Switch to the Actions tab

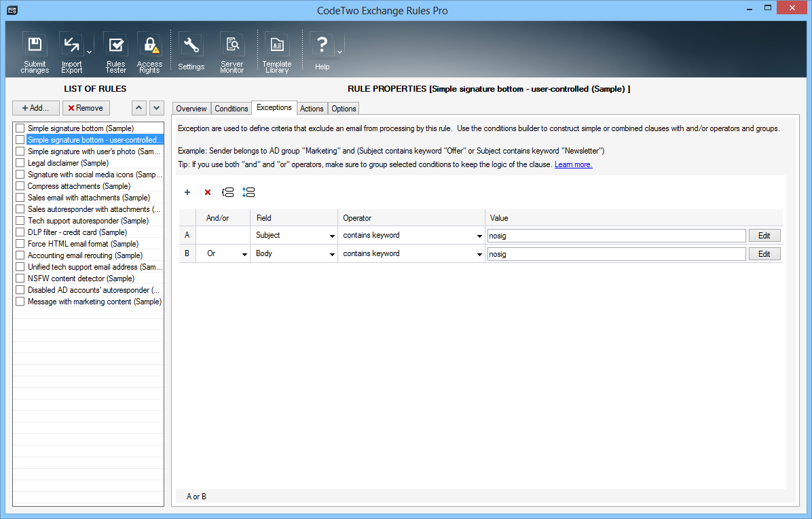(312, 108)
